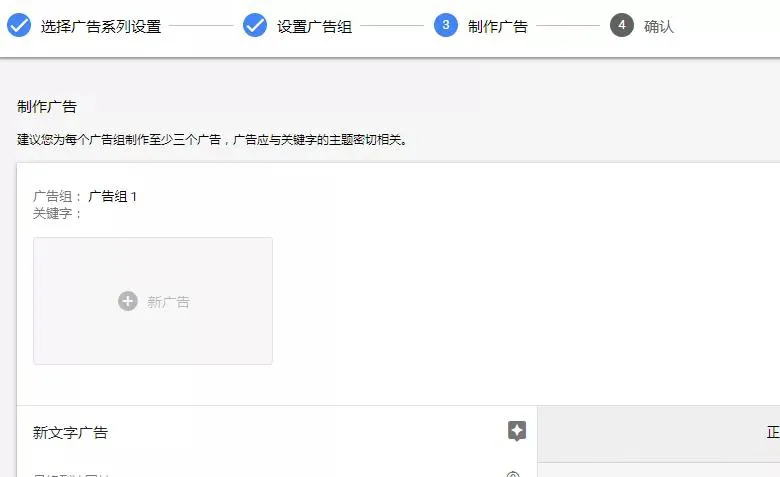The image size is (780, 477).
Task: Click the checkmark icon beside 设置广告组
Action: pos(255,25)
